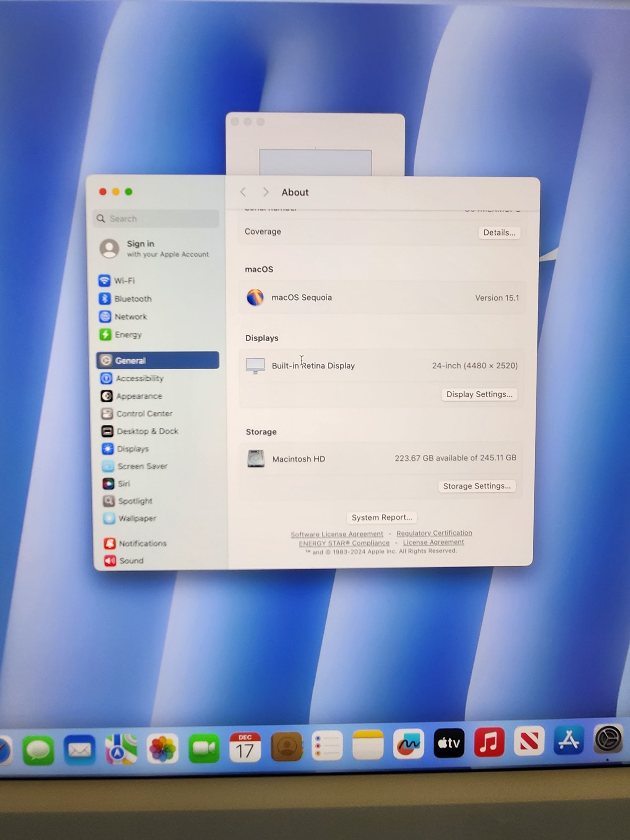Open Siri settings
Screen dimensions: 630x840
click(x=123, y=483)
